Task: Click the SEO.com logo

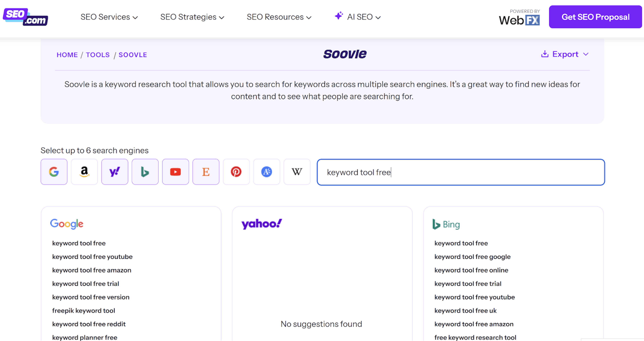Action: [x=25, y=17]
